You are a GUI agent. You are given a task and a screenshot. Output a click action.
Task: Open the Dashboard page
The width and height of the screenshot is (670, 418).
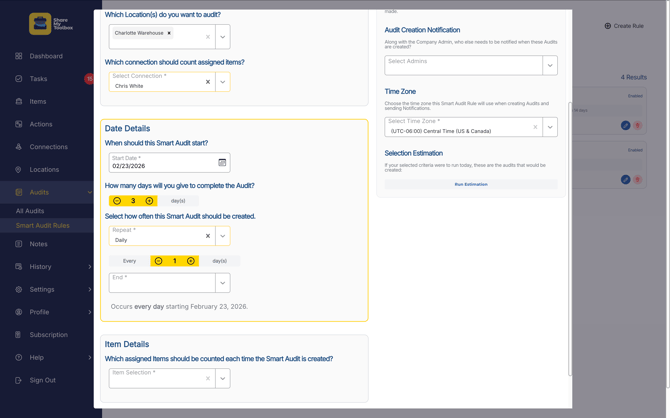click(46, 56)
